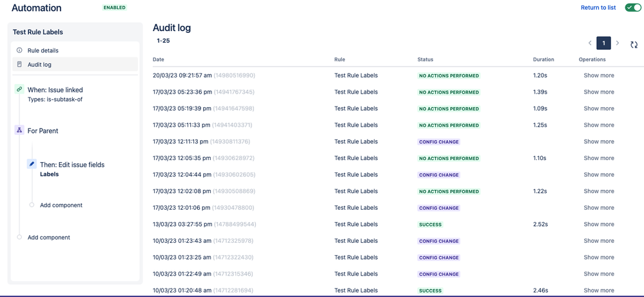Click the 1-25 results range text
The image size is (644, 297).
pos(164,41)
